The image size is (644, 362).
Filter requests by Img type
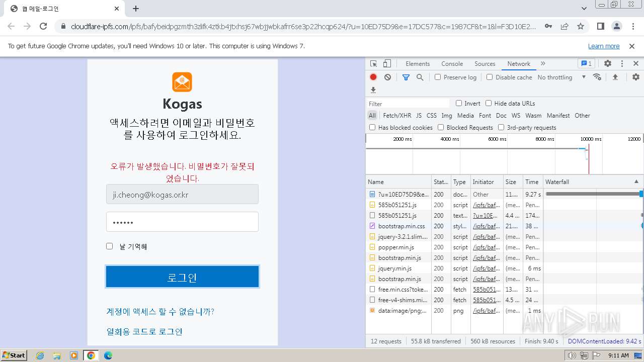click(x=447, y=115)
